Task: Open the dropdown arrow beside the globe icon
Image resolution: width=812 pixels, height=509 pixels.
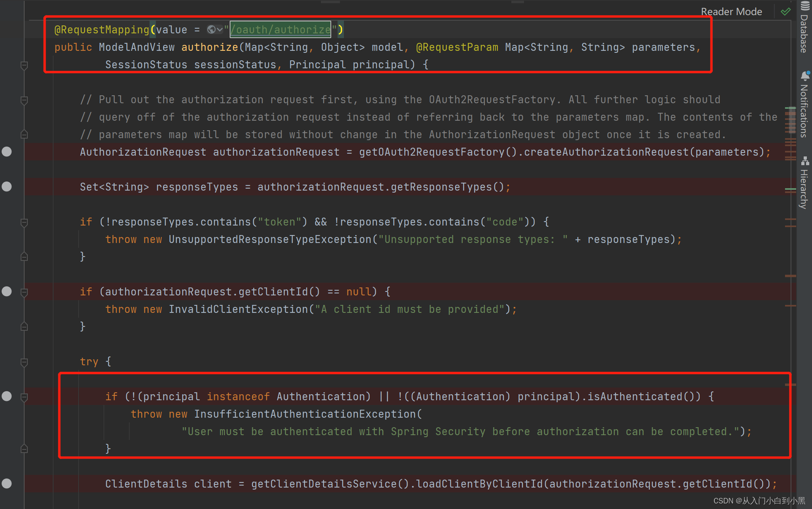Action: coord(220,30)
